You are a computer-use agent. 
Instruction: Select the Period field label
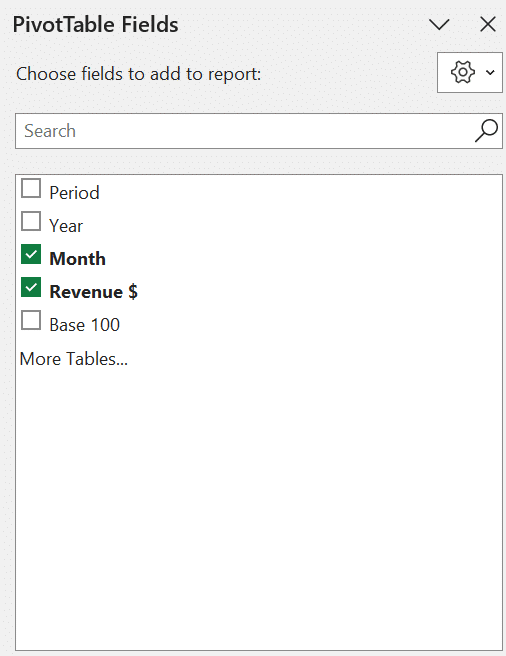coord(74,193)
